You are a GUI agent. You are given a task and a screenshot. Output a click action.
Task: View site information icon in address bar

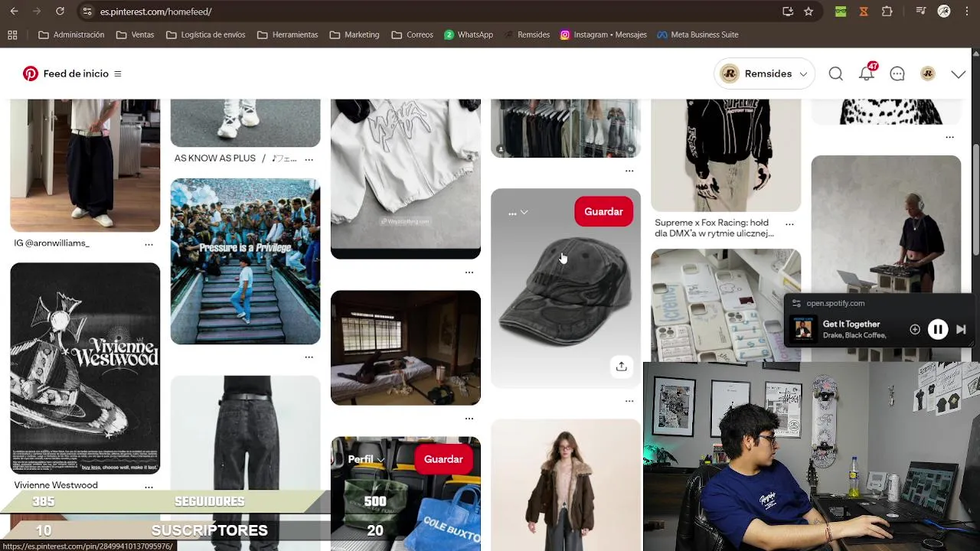tap(87, 11)
